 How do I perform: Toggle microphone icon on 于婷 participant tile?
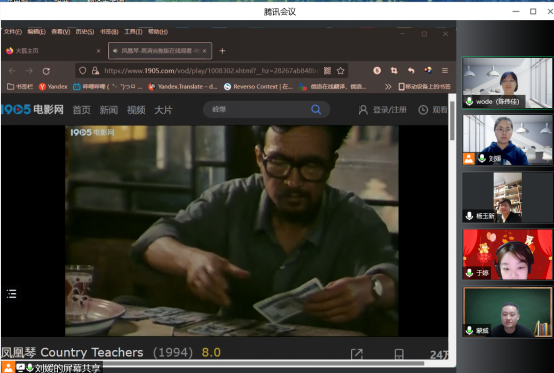(x=469, y=273)
